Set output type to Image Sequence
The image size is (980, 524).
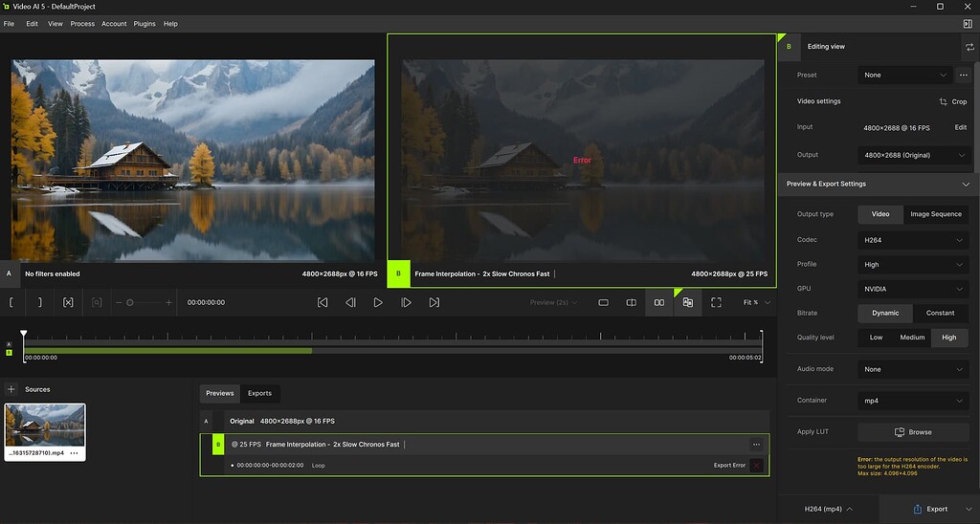click(x=936, y=214)
